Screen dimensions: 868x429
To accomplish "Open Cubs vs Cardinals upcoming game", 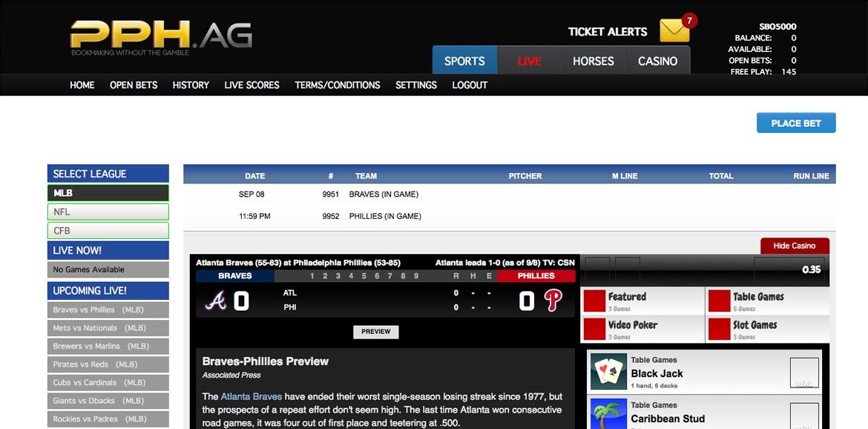I will 108,382.
